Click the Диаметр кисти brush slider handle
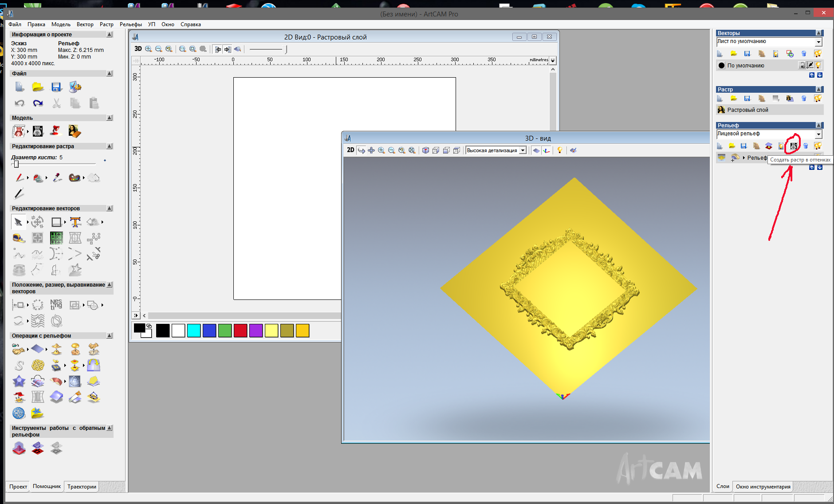Viewport: 834px width, 504px height. 16,164
